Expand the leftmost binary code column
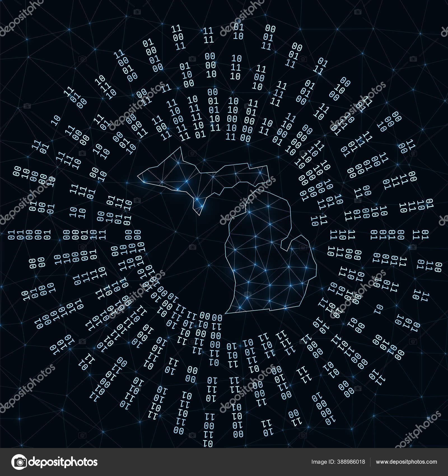 tap(12, 235)
